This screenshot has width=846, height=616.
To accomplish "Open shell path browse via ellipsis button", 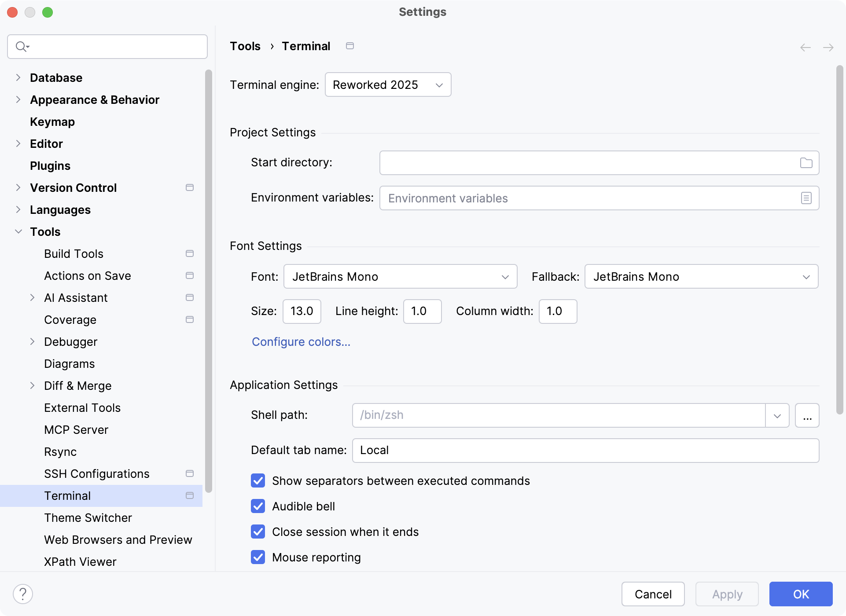I will 807,415.
